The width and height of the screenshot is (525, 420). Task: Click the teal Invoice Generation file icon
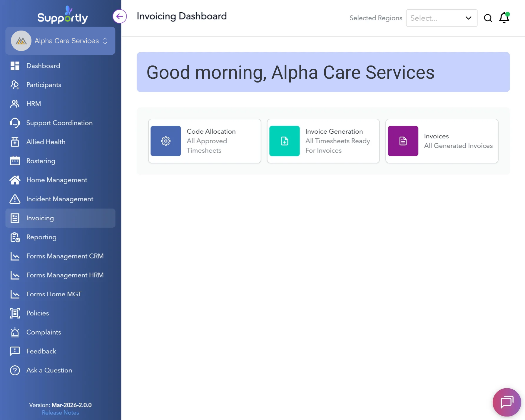click(285, 141)
